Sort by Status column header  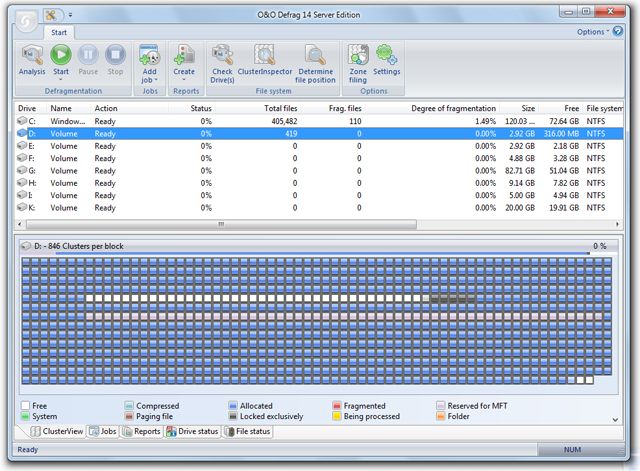pos(201,108)
